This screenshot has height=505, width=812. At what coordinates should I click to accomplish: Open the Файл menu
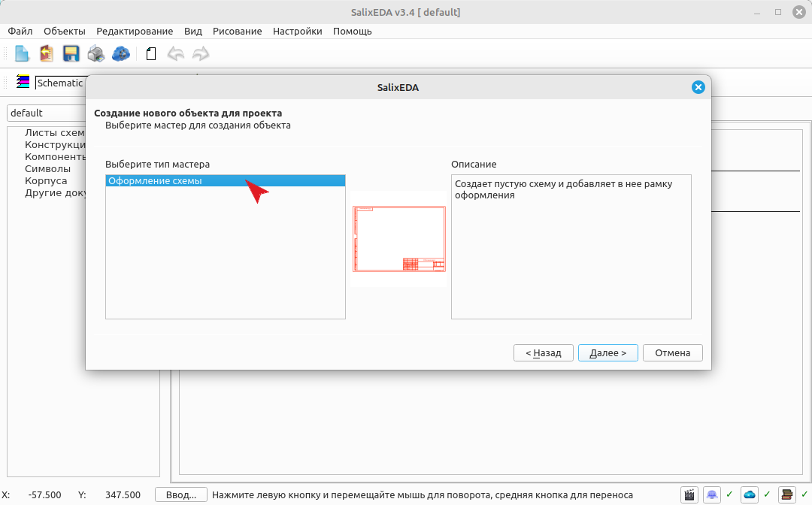coord(20,31)
